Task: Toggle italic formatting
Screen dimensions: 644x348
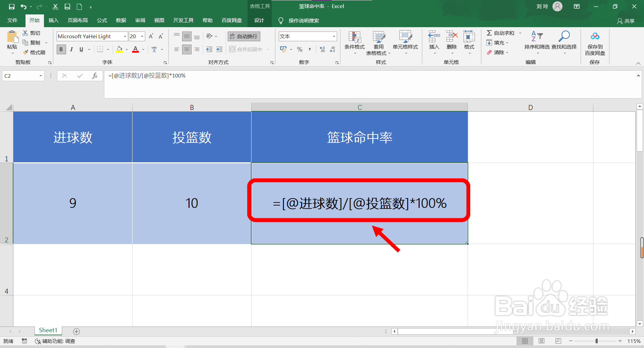Action: [x=71, y=49]
